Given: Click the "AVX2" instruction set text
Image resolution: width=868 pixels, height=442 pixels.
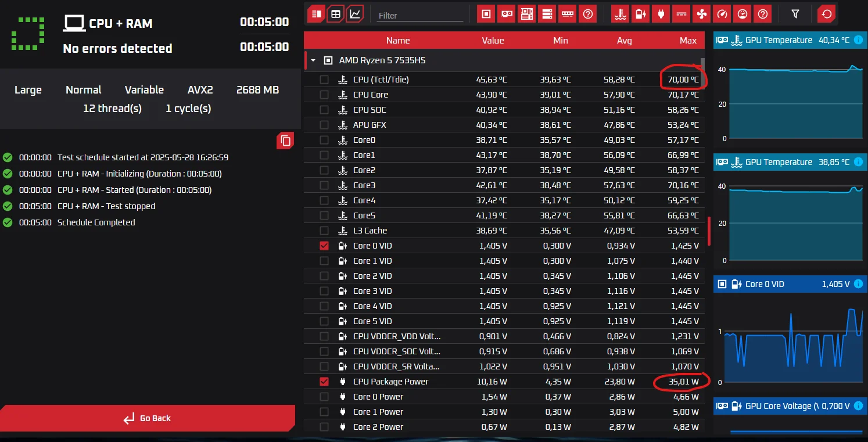Looking at the screenshot, I should coord(200,90).
